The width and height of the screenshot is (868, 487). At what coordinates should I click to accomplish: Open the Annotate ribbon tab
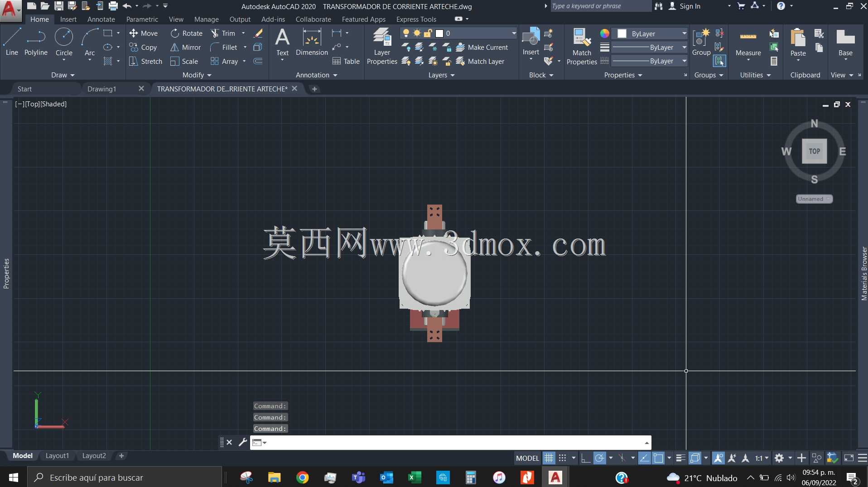pos(101,19)
